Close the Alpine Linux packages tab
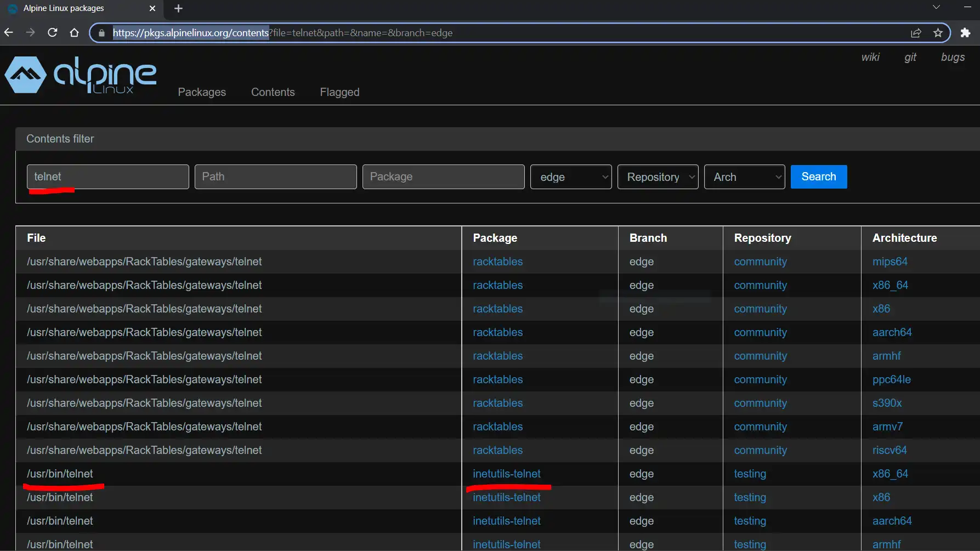The image size is (980, 551). point(152,8)
